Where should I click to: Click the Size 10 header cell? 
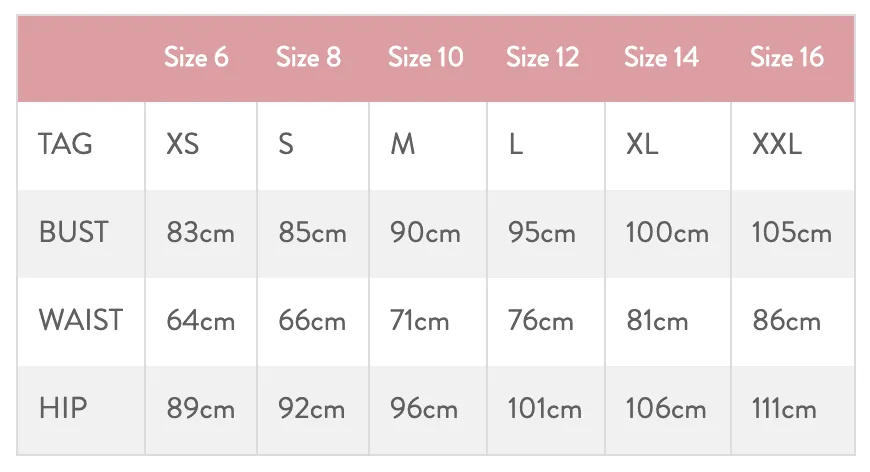[426, 57]
